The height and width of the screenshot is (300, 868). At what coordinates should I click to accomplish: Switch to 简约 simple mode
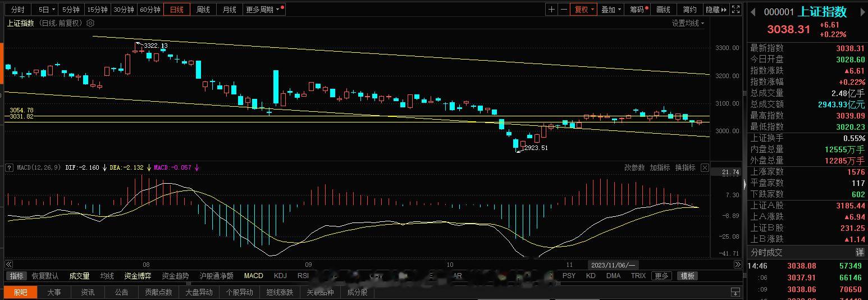tap(689, 10)
